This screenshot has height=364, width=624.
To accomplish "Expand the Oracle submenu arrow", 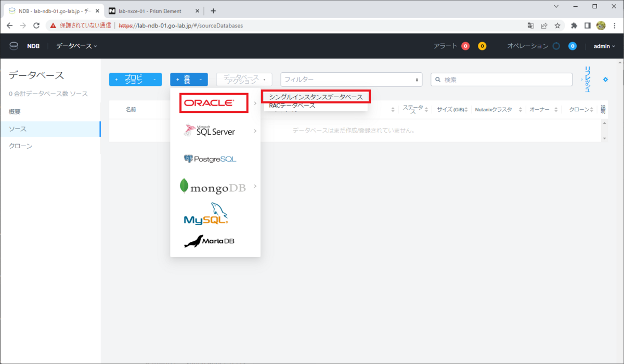I will coord(255,103).
